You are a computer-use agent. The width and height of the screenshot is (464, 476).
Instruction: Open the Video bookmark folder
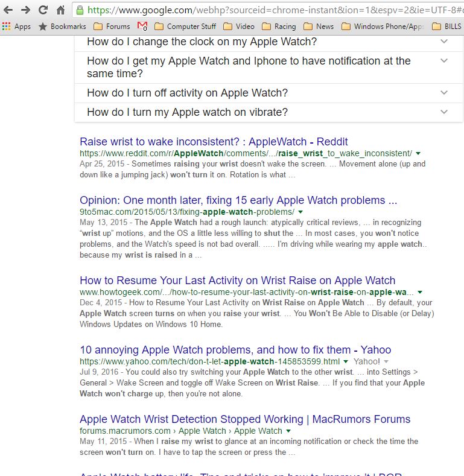[x=239, y=27]
